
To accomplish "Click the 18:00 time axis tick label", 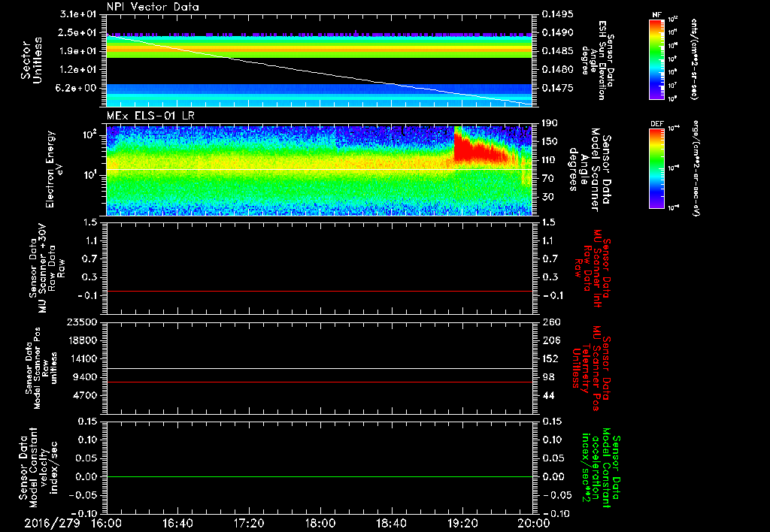I will 320,522.
